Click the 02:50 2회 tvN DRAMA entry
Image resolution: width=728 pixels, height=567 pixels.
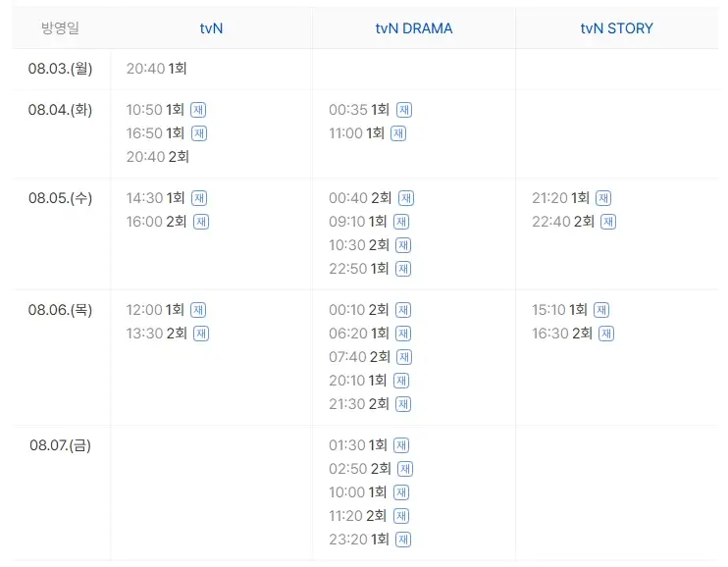tap(360, 469)
